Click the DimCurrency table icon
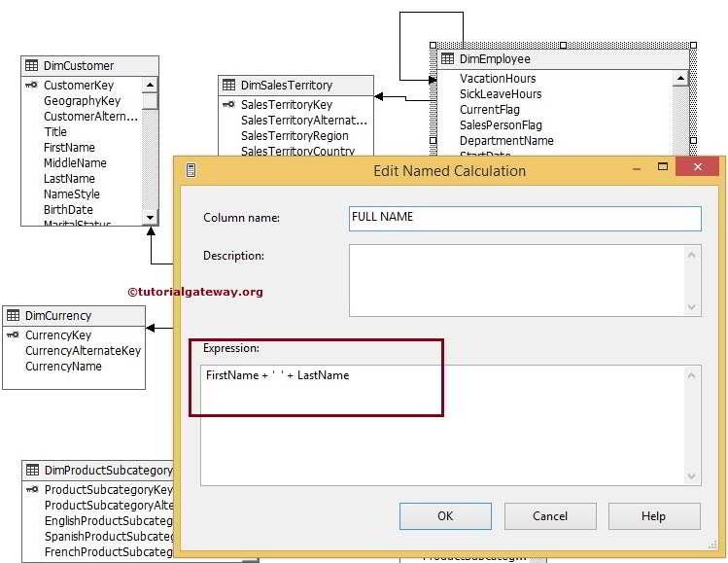Screen dimensions: 728x563 click(13, 315)
